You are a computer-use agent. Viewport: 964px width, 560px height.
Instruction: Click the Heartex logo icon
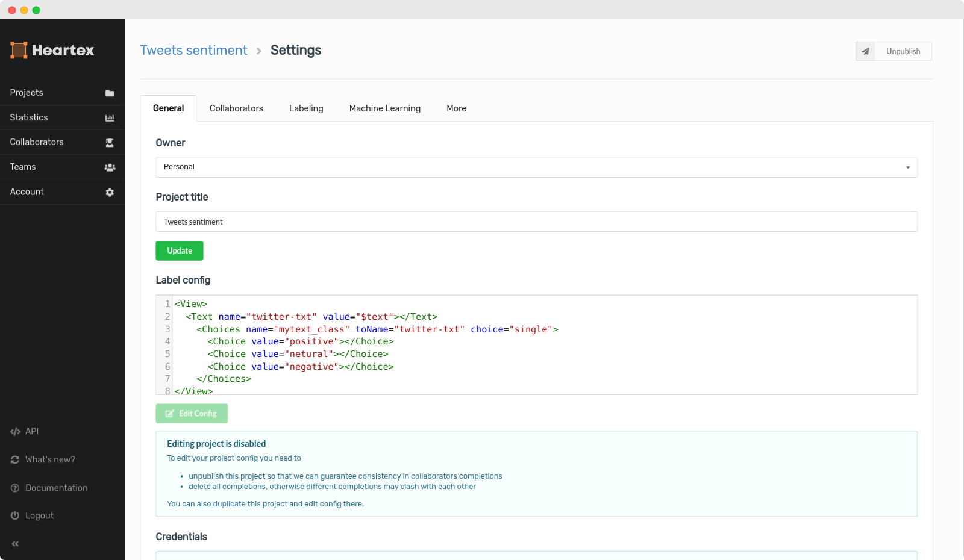[19, 50]
